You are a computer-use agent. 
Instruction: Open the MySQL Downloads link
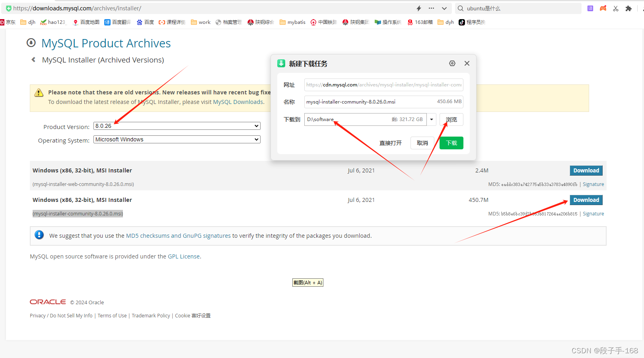coord(238,102)
